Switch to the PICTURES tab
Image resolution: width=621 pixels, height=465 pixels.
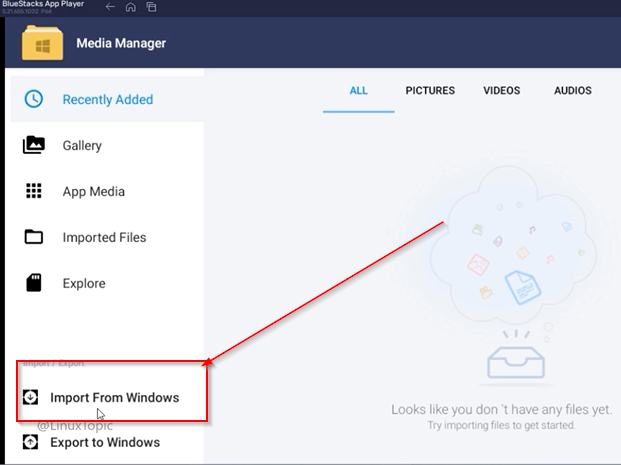[x=430, y=91]
